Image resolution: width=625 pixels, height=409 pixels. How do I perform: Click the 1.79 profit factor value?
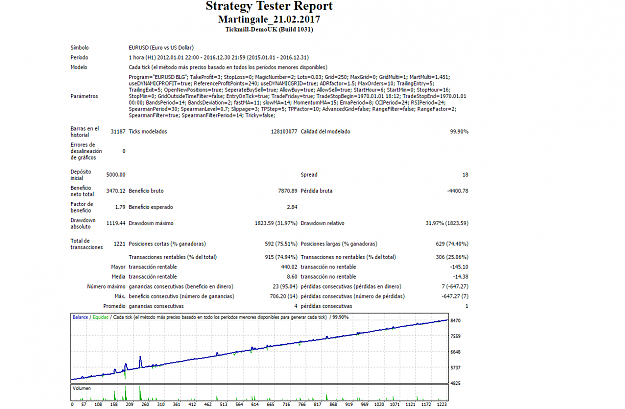pos(120,207)
